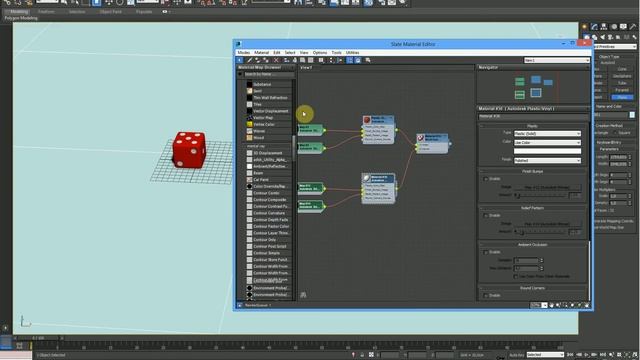Open the Tools menu
640x360 pixels.
click(337, 53)
